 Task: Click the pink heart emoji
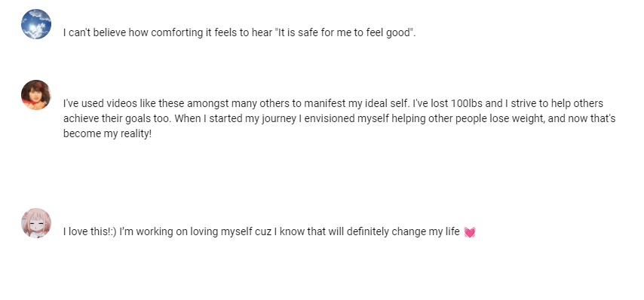click(470, 232)
